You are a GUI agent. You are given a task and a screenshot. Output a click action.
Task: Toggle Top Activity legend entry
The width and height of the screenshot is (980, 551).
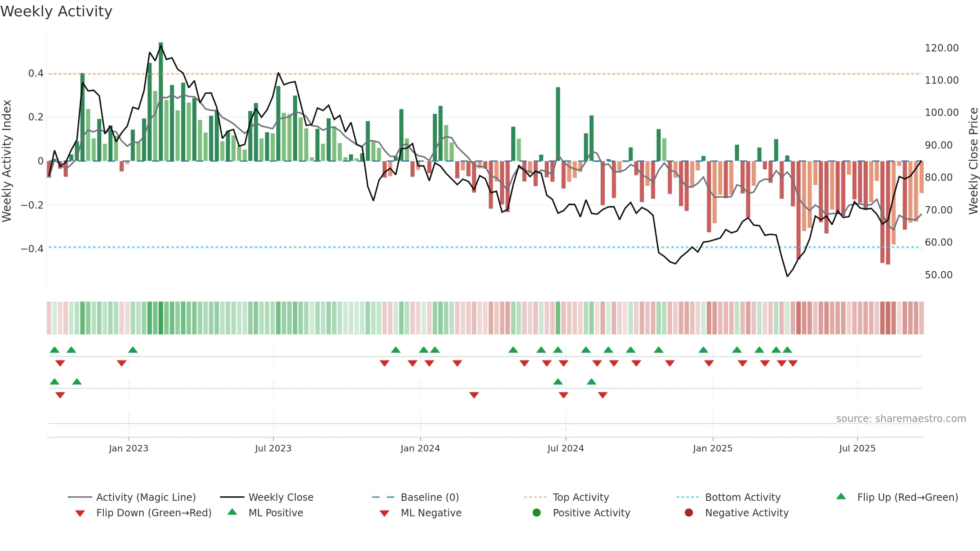(x=566, y=497)
